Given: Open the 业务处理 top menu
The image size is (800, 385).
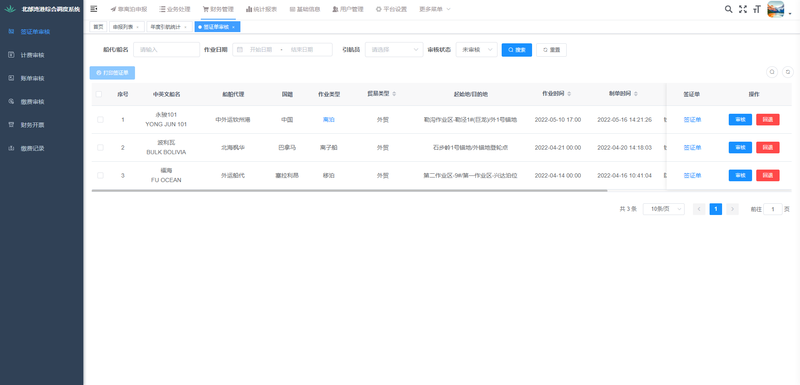Looking at the screenshot, I should coord(174,9).
